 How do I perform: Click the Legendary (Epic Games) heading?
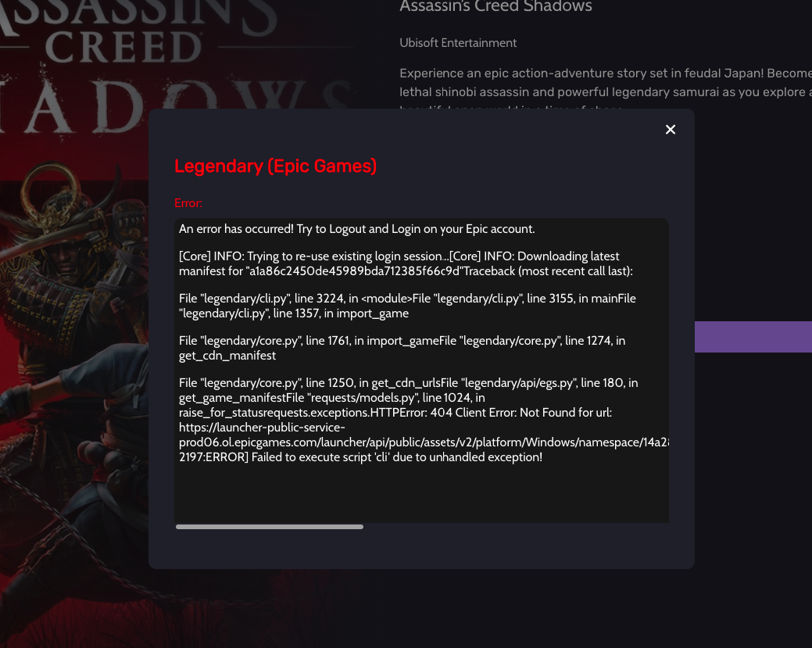point(276,166)
